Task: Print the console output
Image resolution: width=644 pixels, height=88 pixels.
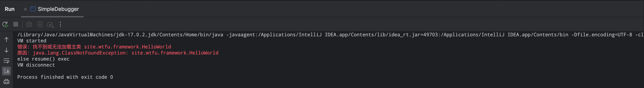Action: [x=6, y=82]
